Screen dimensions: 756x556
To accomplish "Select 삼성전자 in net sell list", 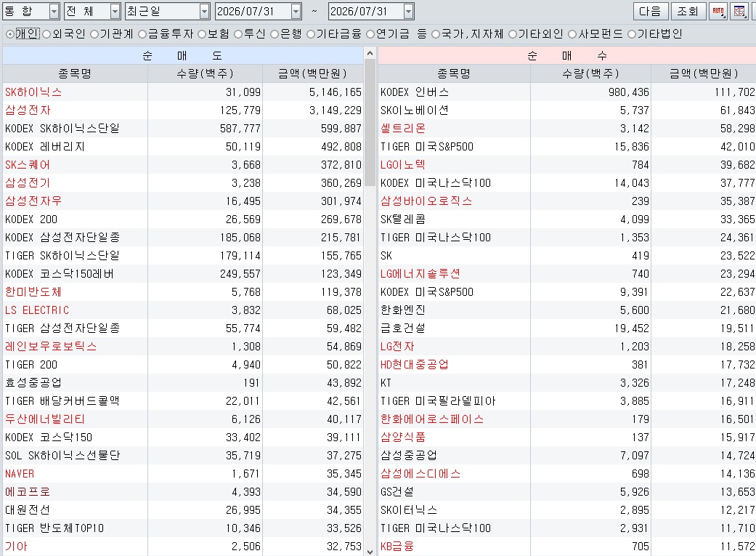I will click(183, 110).
